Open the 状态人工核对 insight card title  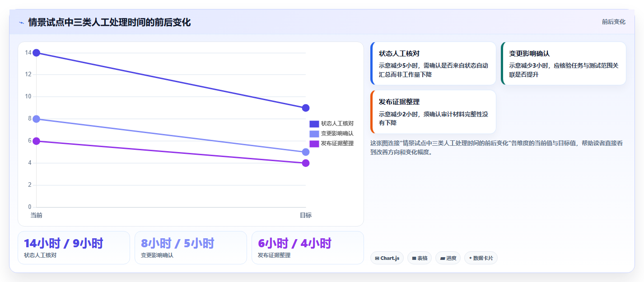399,54
